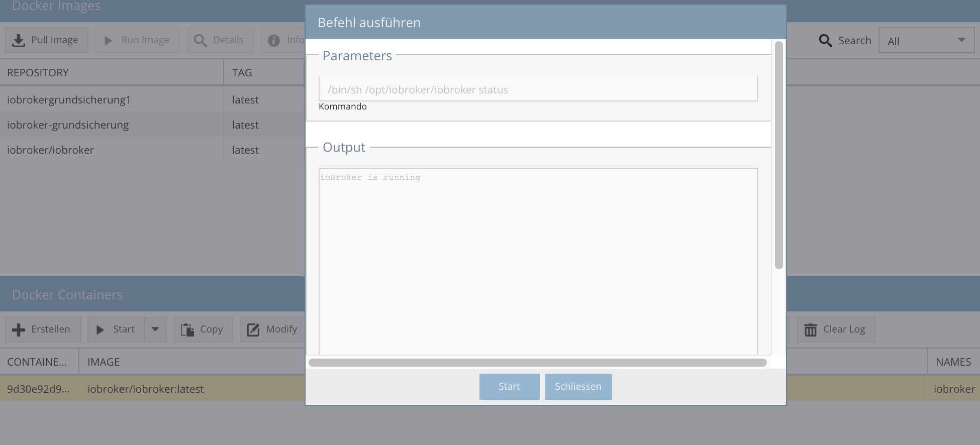Click the Clear Log trash icon
The height and width of the screenshot is (445, 980).
point(811,330)
